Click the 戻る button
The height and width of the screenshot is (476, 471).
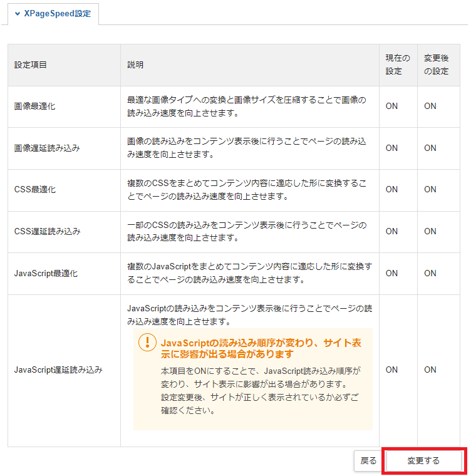368,460
